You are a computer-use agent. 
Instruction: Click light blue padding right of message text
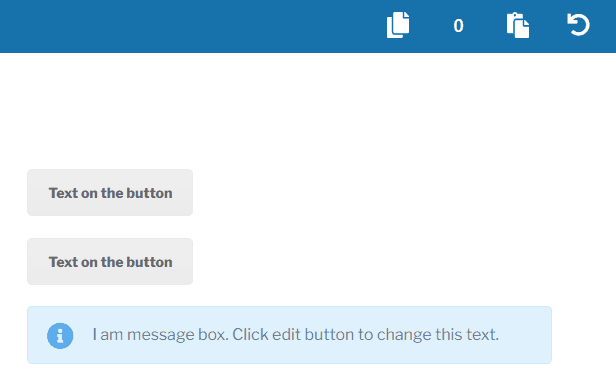525,335
